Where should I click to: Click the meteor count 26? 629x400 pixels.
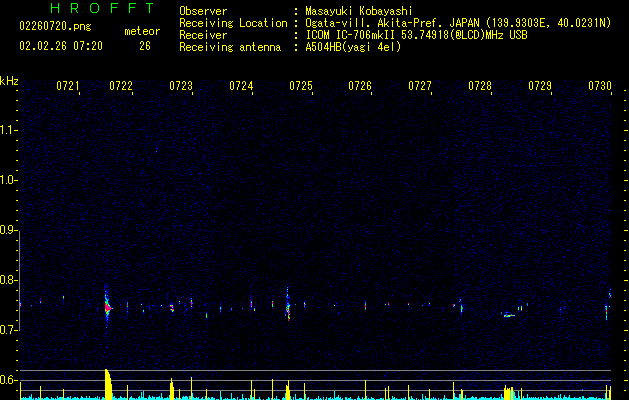point(145,46)
